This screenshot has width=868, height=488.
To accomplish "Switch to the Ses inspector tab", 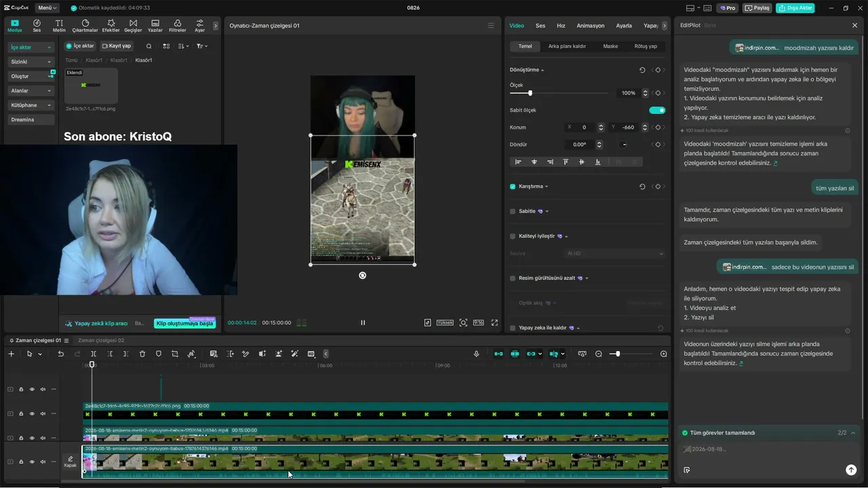I will 540,26.
